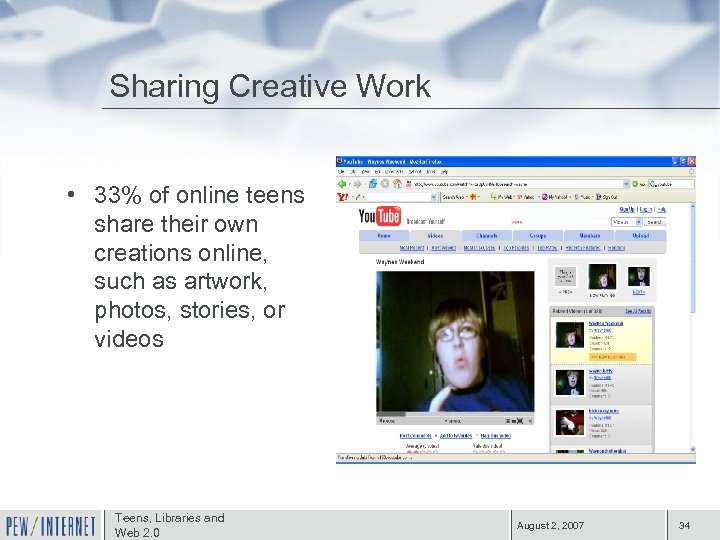The height and width of the screenshot is (540, 720).
Task: Open the Help menu in Firefox
Action: click(x=444, y=172)
